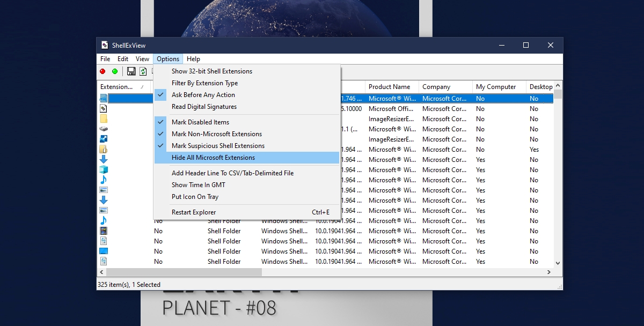Click the horizontal scrollbar right arrow
The height and width of the screenshot is (326, 644).
[x=549, y=272]
